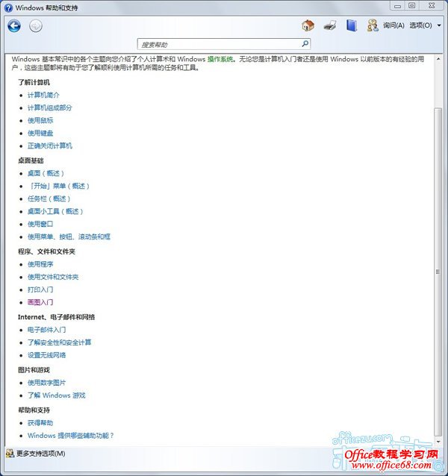The image size is (448, 476).
Task: Open the 使用鼠标 topic
Action: [40, 121]
